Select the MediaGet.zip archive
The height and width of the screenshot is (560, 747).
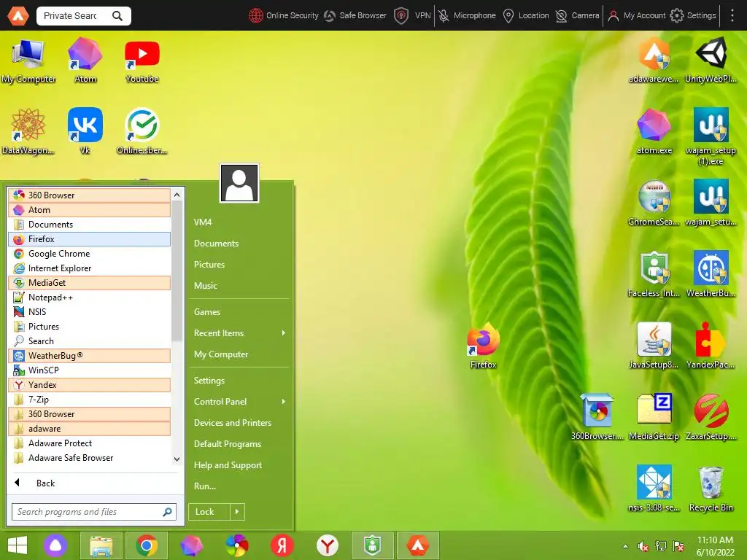[x=654, y=418]
